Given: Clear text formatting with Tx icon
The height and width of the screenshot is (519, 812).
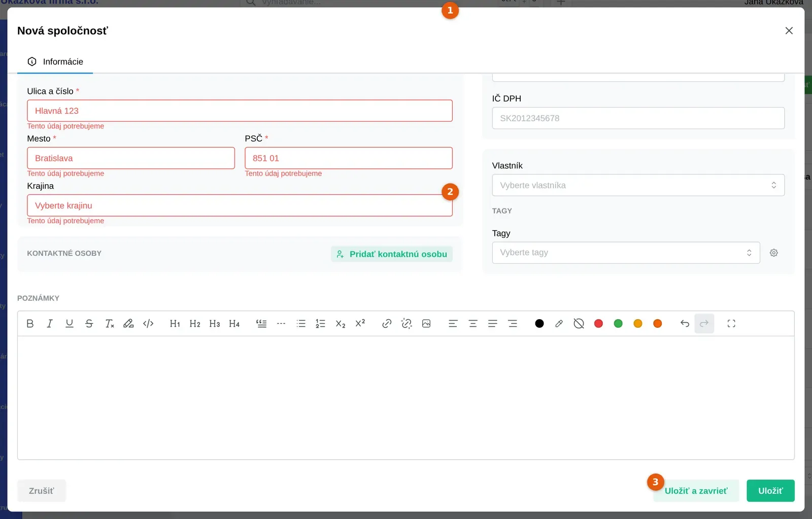Looking at the screenshot, I should coord(109,324).
